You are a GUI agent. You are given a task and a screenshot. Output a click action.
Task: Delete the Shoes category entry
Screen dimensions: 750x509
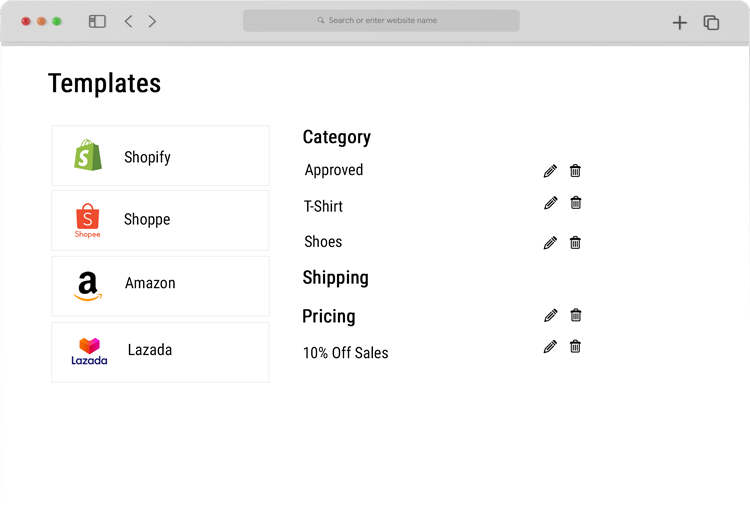click(x=575, y=243)
